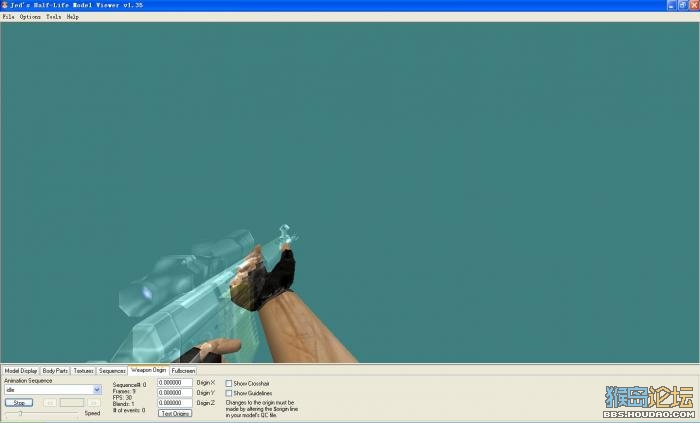Click the Origin Z value field
This screenshot has width=700, height=423.
point(175,402)
